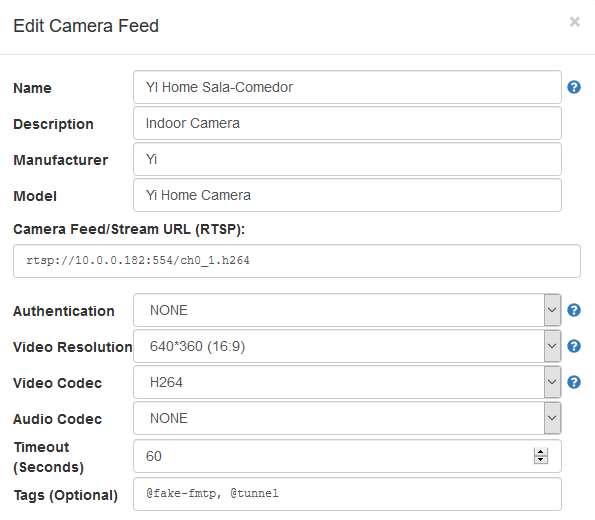Screen dimensions: 595x520
Task: Focus the Timeout seconds field showing 60
Action: [347, 456]
